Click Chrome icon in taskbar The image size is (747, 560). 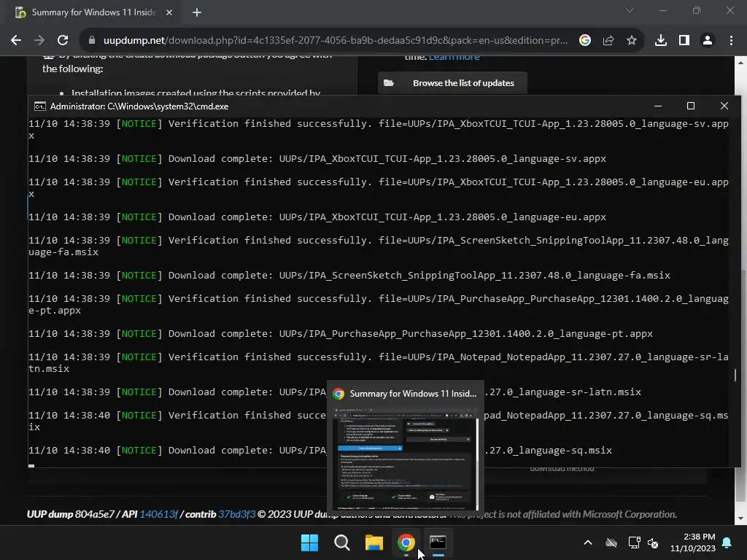click(406, 542)
